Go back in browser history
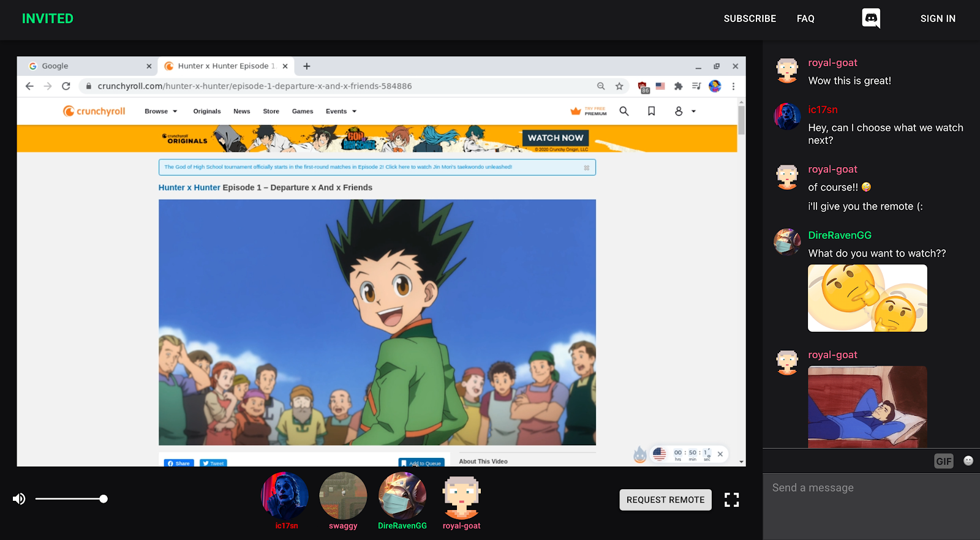Screen dimensions: 980x540 pos(29,86)
